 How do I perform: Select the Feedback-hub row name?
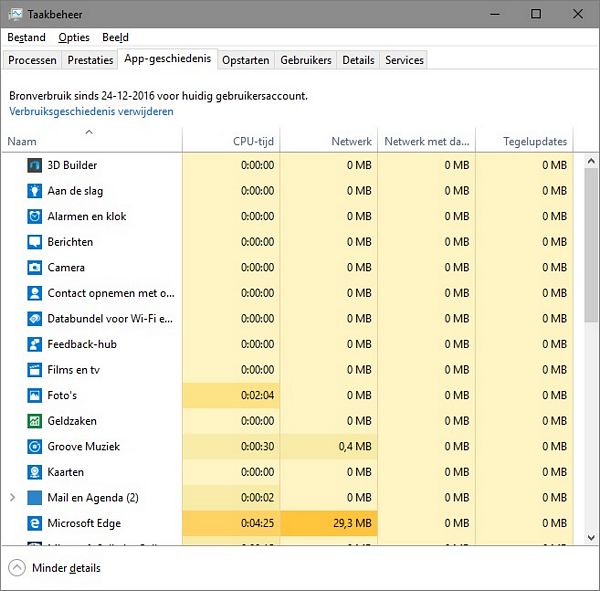point(82,344)
